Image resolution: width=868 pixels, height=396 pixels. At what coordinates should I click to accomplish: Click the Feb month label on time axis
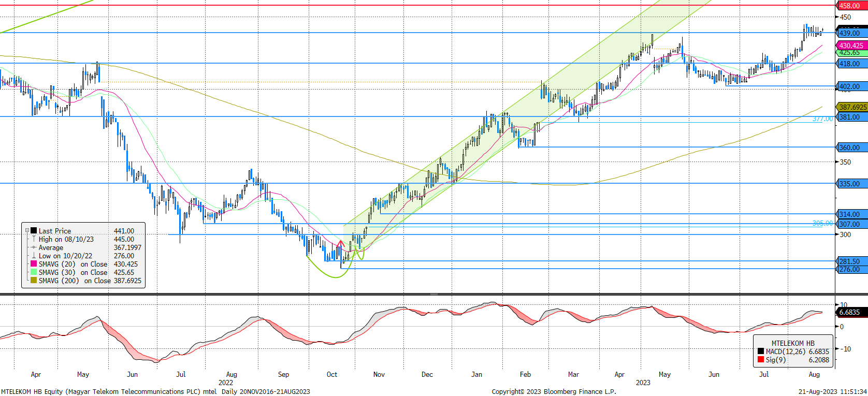point(525,374)
